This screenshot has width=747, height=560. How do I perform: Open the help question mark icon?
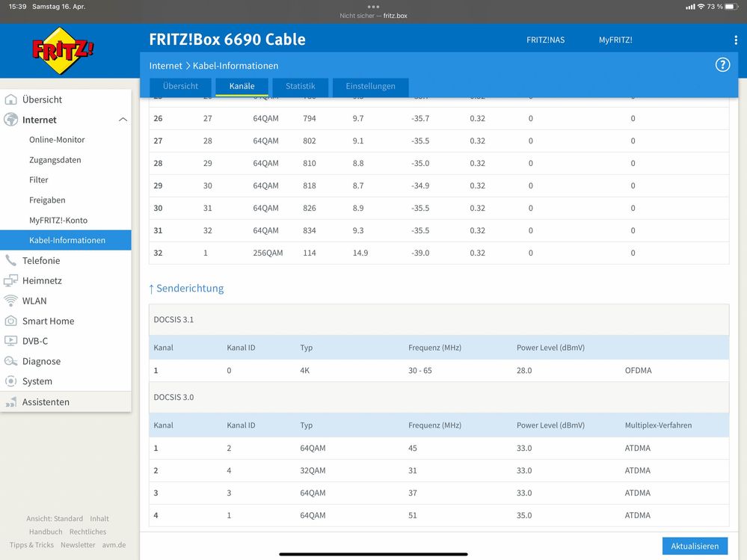[722, 65]
